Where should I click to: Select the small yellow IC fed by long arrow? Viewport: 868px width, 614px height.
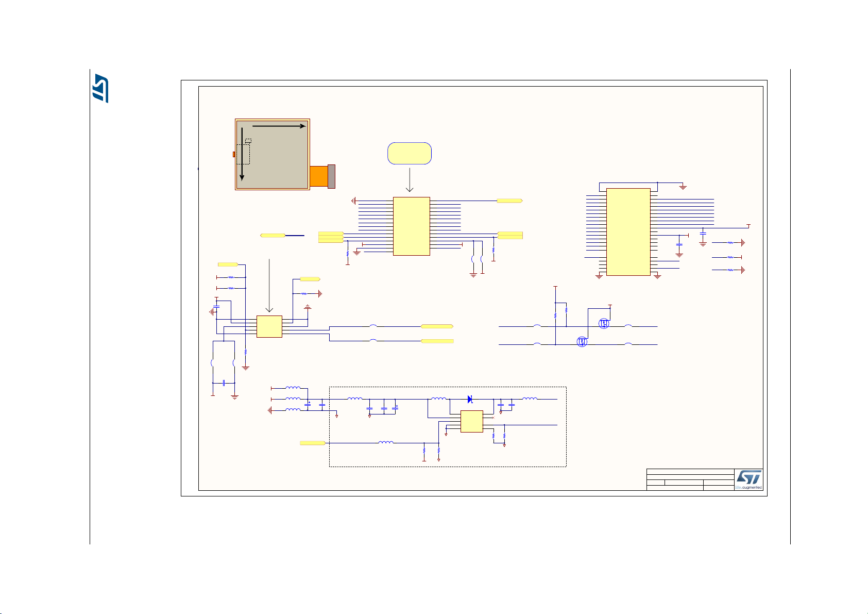pyautogui.click(x=269, y=326)
